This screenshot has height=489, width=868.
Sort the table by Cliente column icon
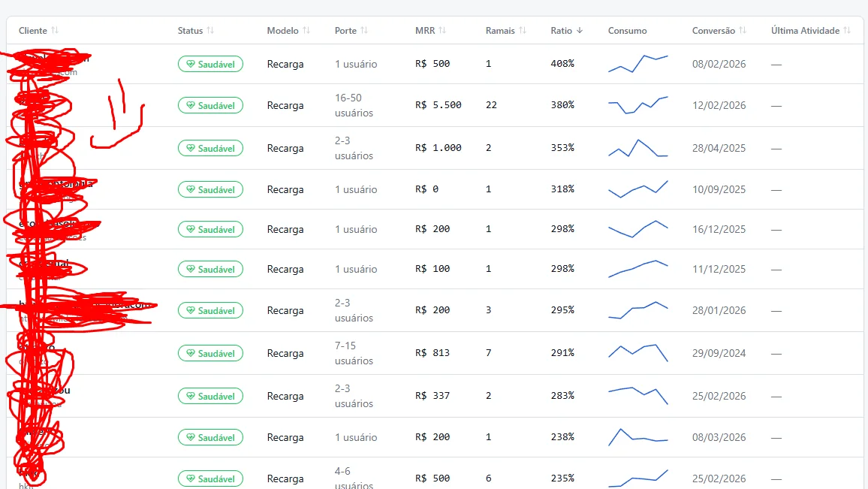(55, 31)
